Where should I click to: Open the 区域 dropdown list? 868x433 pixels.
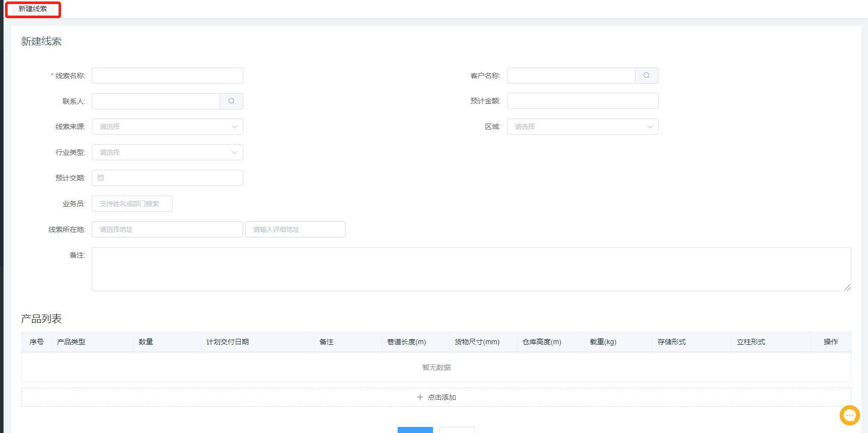582,127
